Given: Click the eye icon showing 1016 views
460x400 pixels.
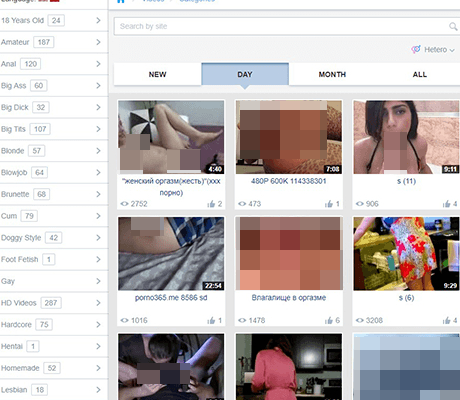Looking at the screenshot, I should click(x=124, y=320).
